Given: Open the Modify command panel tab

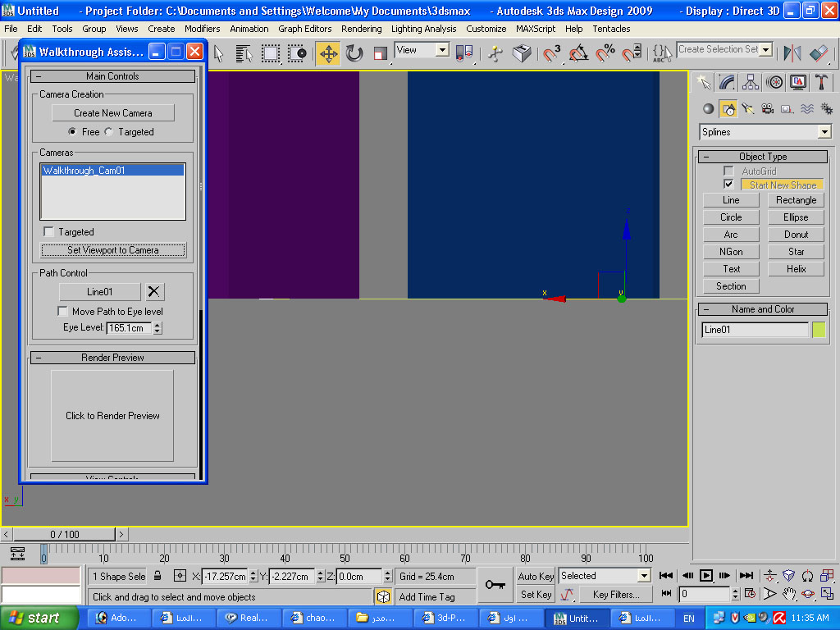Looking at the screenshot, I should point(727,82).
